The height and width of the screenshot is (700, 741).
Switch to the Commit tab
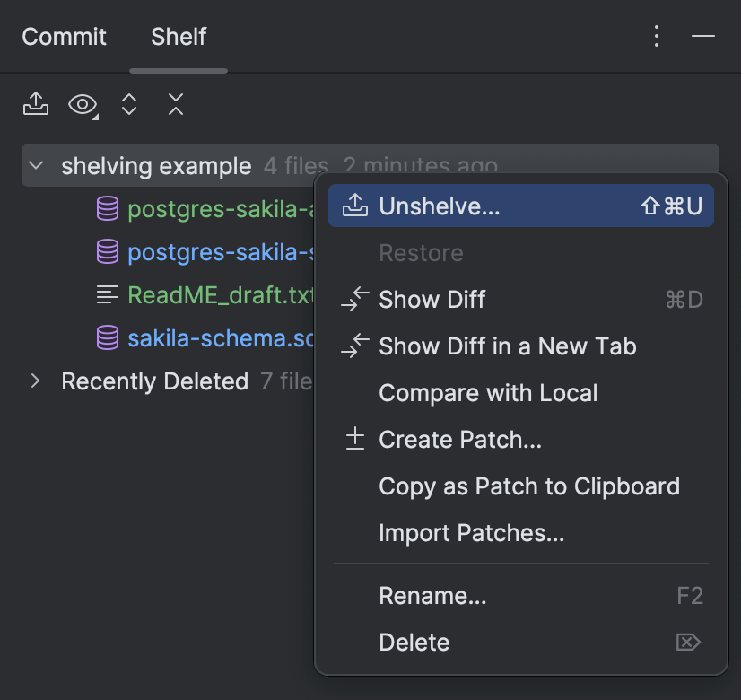pos(64,37)
